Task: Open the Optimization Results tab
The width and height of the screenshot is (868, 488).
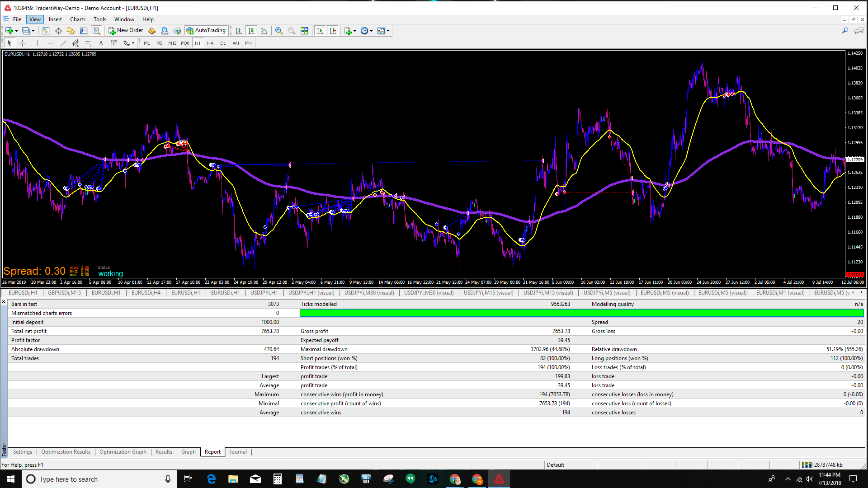Action: [x=66, y=452]
